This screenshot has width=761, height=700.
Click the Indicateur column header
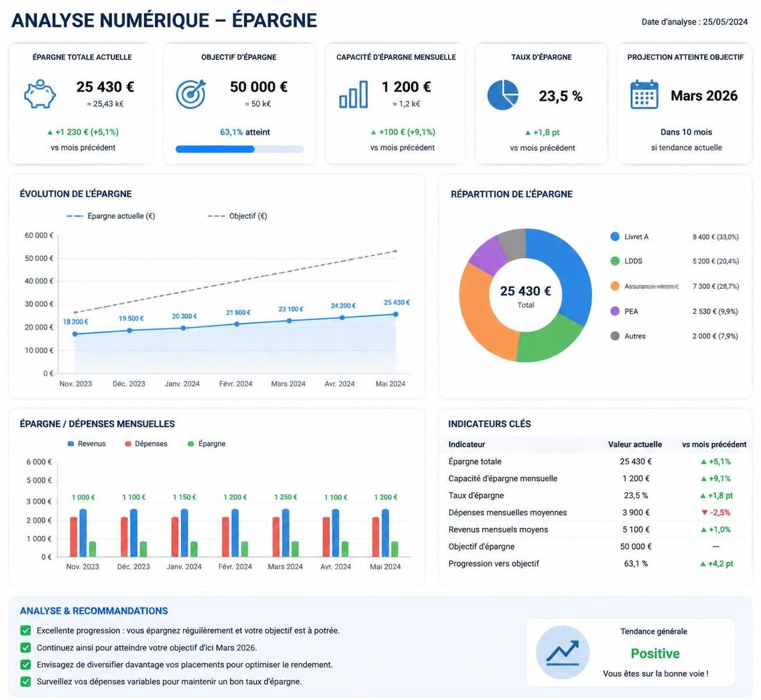point(467,445)
